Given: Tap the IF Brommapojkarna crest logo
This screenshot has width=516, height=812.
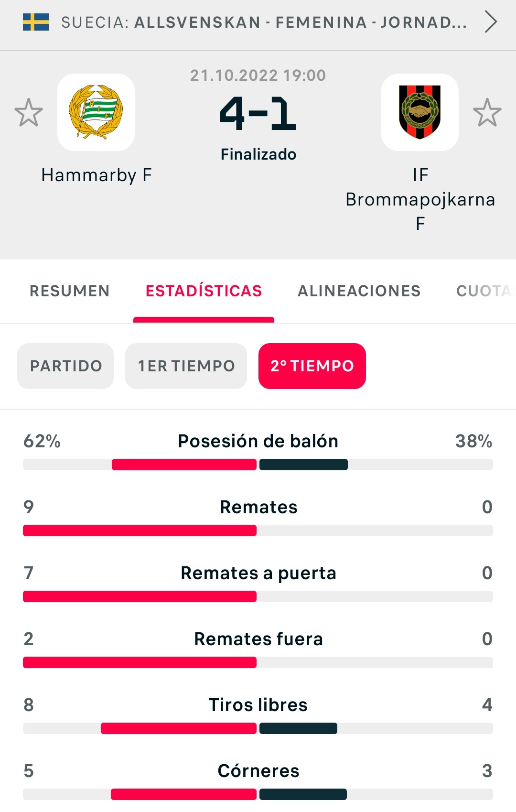Looking at the screenshot, I should [420, 112].
